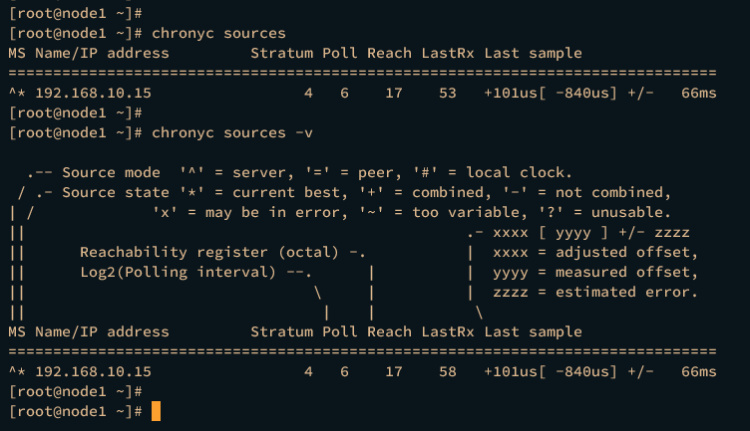Click the 'chronyc sources -v' command text

pos(223,133)
